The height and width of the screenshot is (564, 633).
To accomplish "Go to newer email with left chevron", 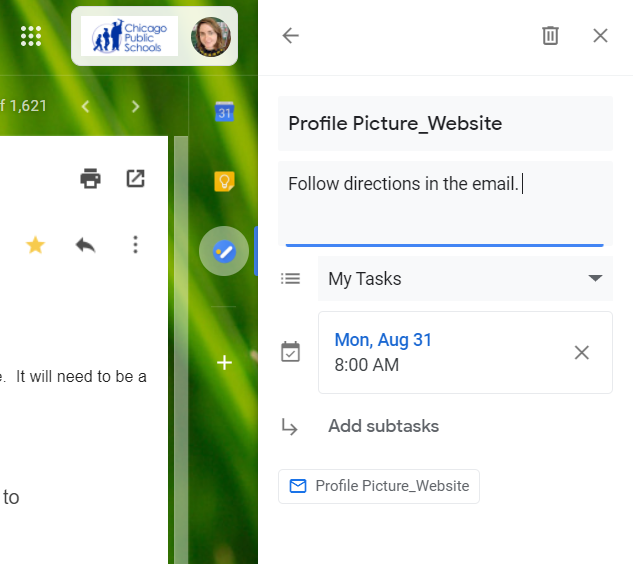I will [85, 107].
